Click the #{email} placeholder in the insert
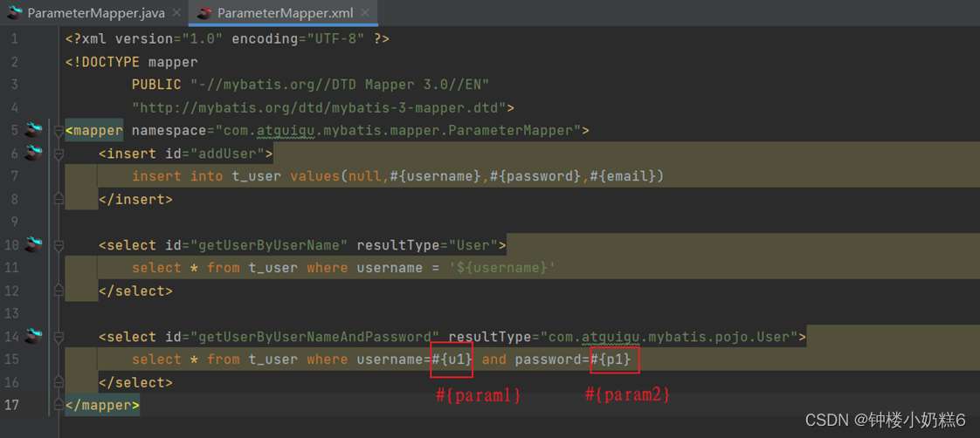Viewport: 980px width, 438px height. click(623, 176)
